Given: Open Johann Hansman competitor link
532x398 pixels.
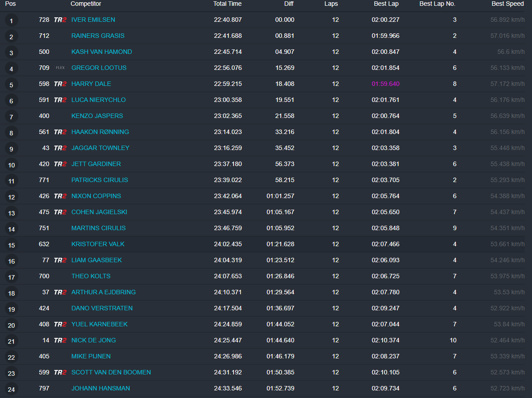Looking at the screenshot, I should tap(101, 388).
